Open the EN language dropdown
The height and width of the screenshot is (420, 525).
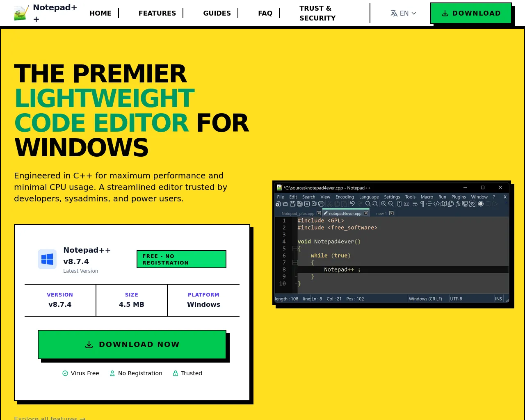coord(403,13)
